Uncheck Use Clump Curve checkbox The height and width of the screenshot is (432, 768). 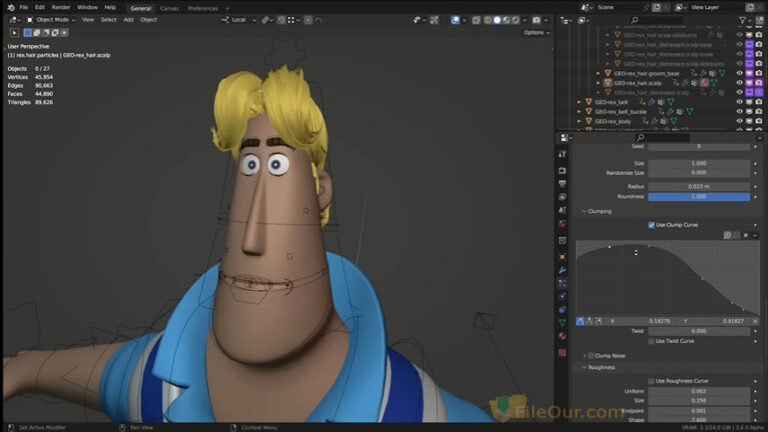click(x=651, y=225)
